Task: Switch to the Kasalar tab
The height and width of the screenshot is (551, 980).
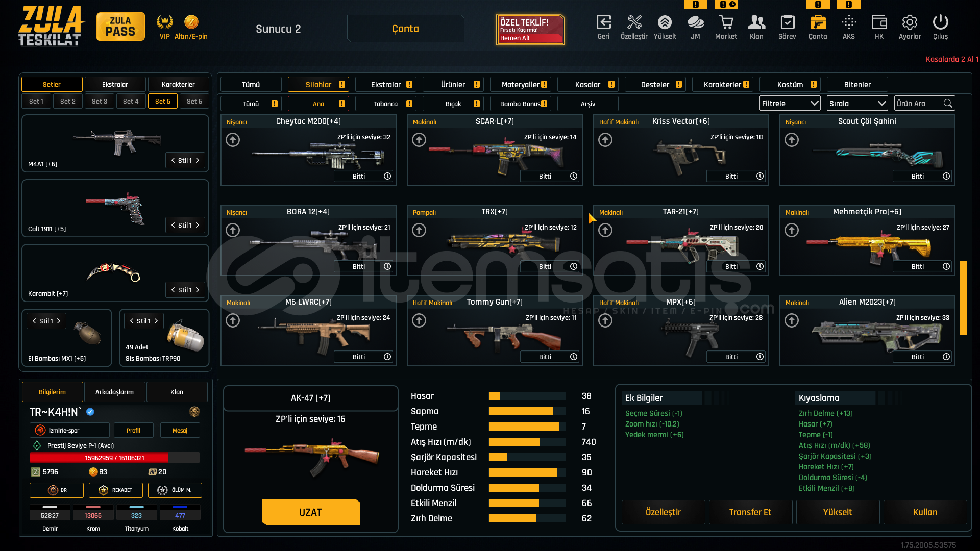Action: click(588, 84)
